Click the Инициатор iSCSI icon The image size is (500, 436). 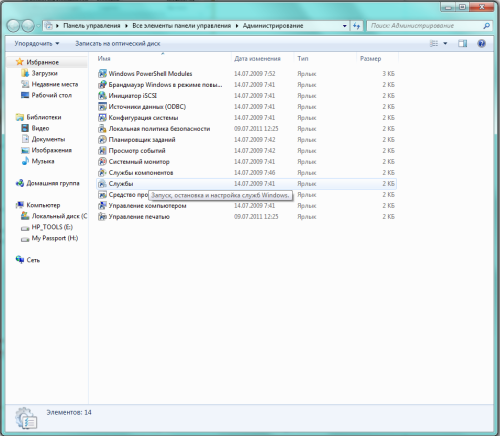pos(102,96)
